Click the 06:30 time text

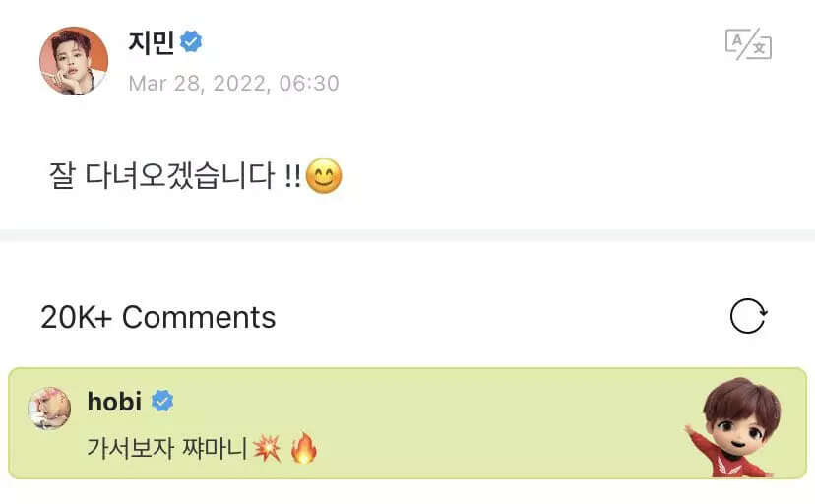[x=309, y=83]
